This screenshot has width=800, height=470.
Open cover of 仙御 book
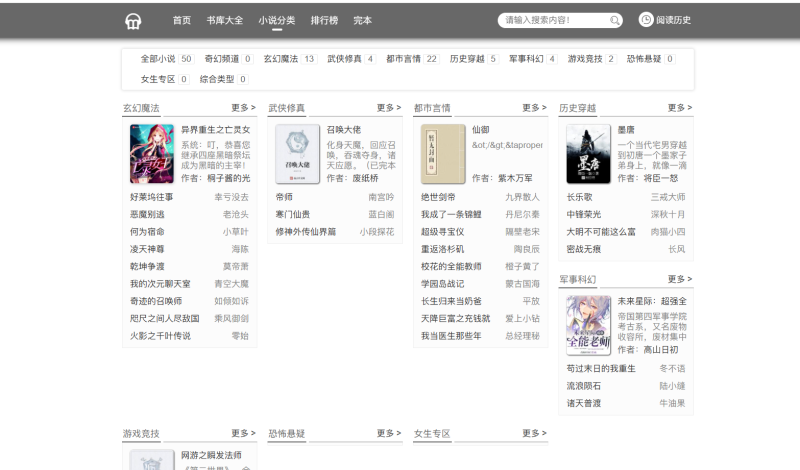tap(443, 154)
